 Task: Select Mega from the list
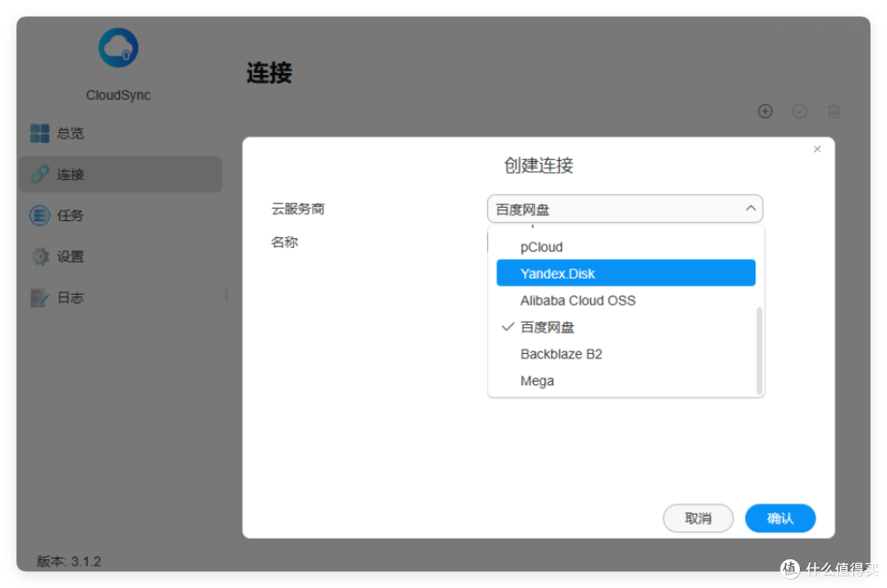coord(626,381)
